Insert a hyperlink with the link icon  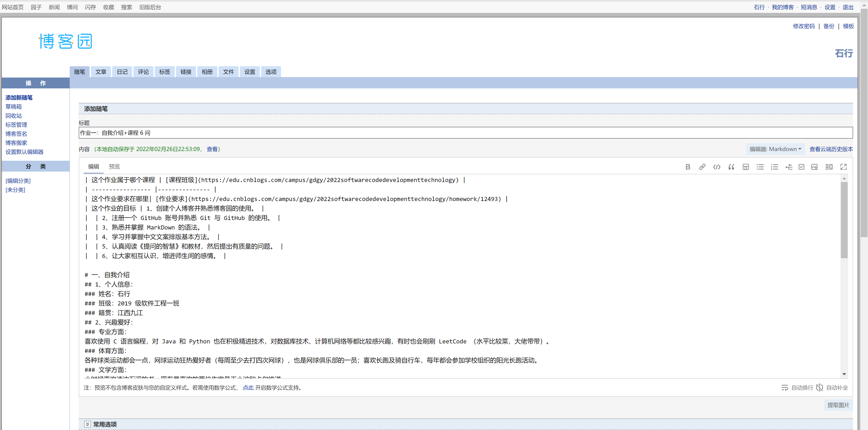pos(702,167)
